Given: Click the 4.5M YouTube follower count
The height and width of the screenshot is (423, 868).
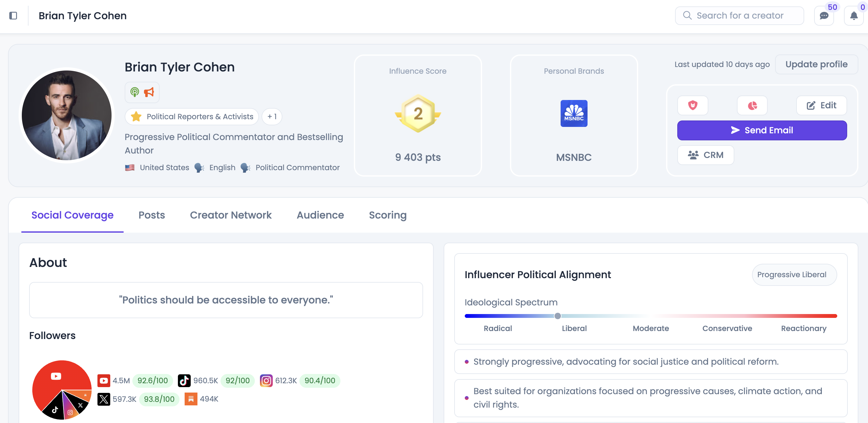Looking at the screenshot, I should 121,381.
